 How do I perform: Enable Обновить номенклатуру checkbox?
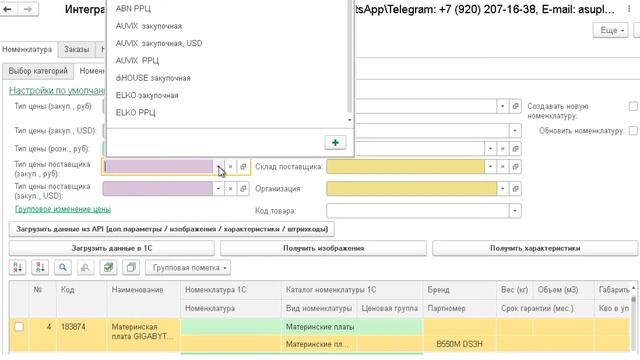pyautogui.click(x=633, y=131)
